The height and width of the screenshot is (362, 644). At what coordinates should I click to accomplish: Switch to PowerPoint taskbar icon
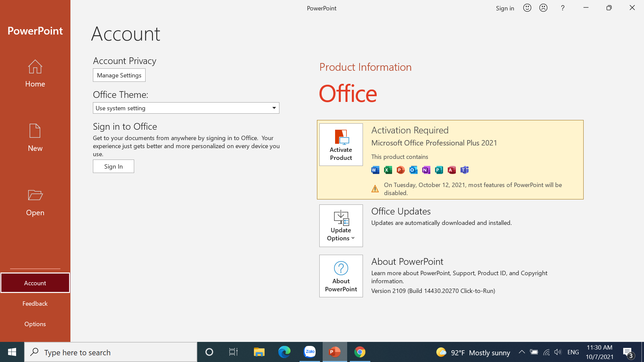335,352
